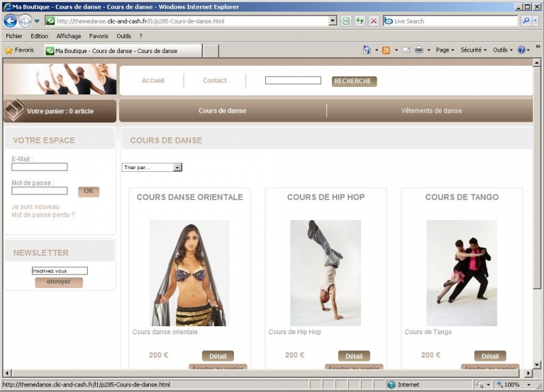Click the Internet zone globe icon
The height and width of the screenshot is (392, 544).
(x=392, y=385)
